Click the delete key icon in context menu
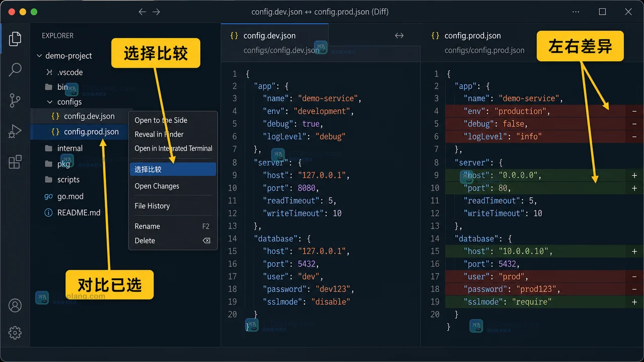 click(206, 241)
